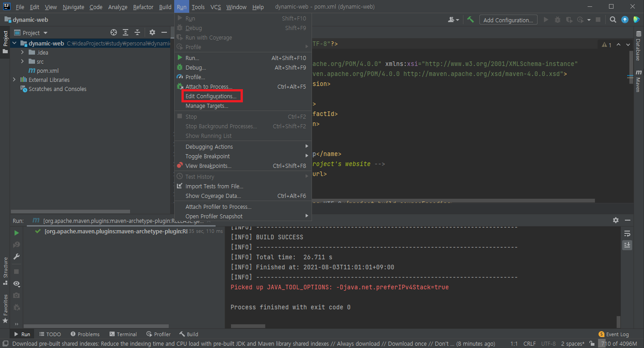The height and width of the screenshot is (348, 644).
Task: Hide the Run panel with minus icon
Action: tap(628, 220)
